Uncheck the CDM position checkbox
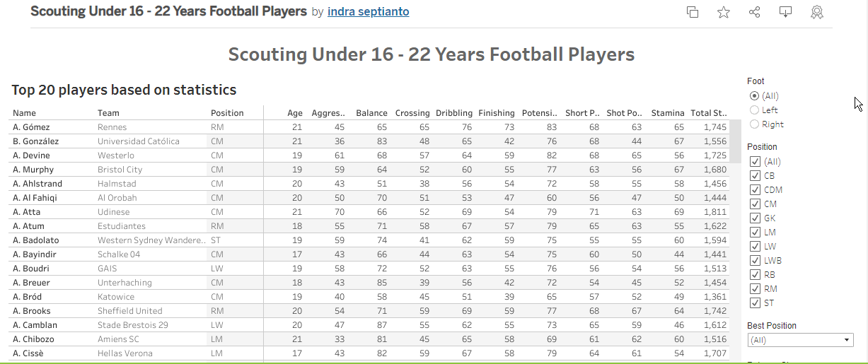The height and width of the screenshot is (364, 868). (755, 190)
